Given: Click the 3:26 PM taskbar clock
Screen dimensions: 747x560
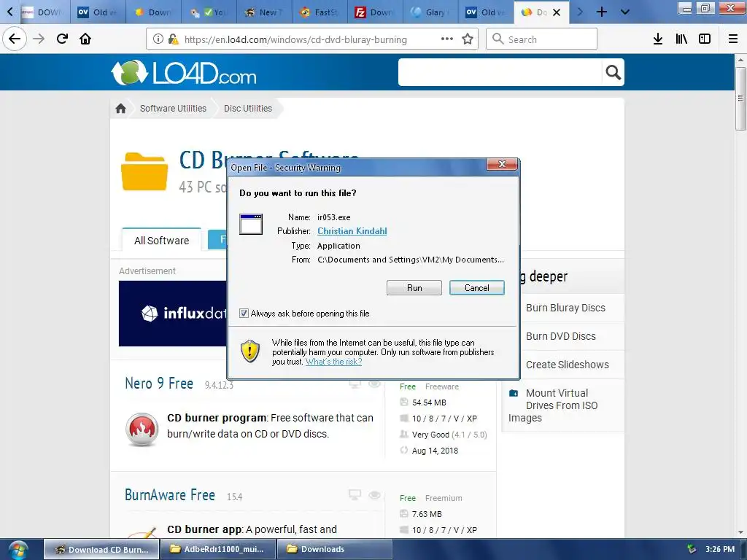Looking at the screenshot, I should [720, 550].
